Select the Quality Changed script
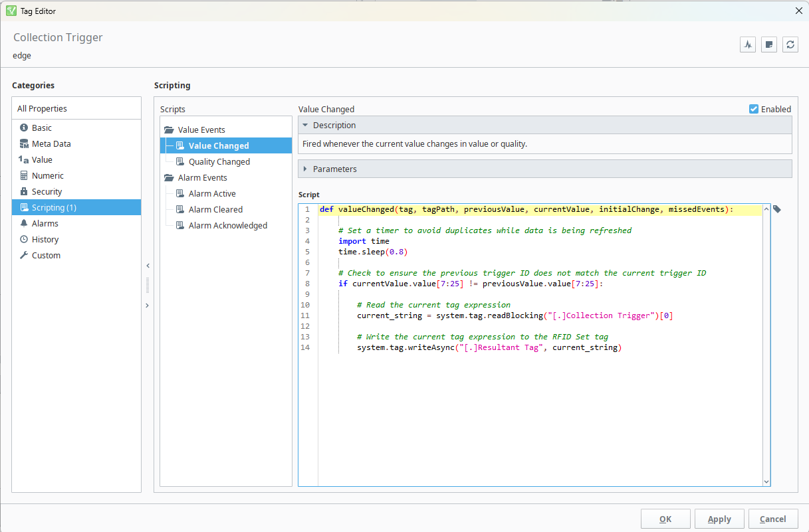This screenshot has height=532, width=809. (x=219, y=161)
